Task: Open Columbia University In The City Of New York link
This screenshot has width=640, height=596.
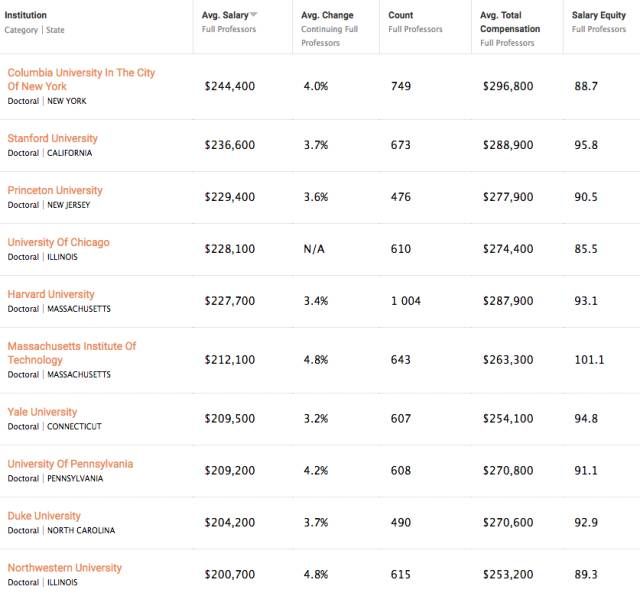Action: pos(81,80)
